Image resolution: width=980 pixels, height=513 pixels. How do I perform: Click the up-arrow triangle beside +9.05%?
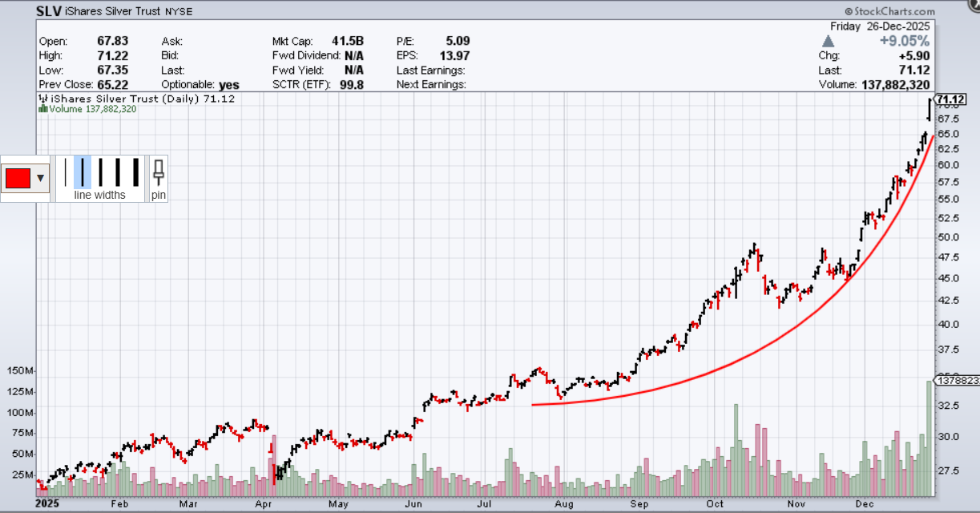point(827,41)
